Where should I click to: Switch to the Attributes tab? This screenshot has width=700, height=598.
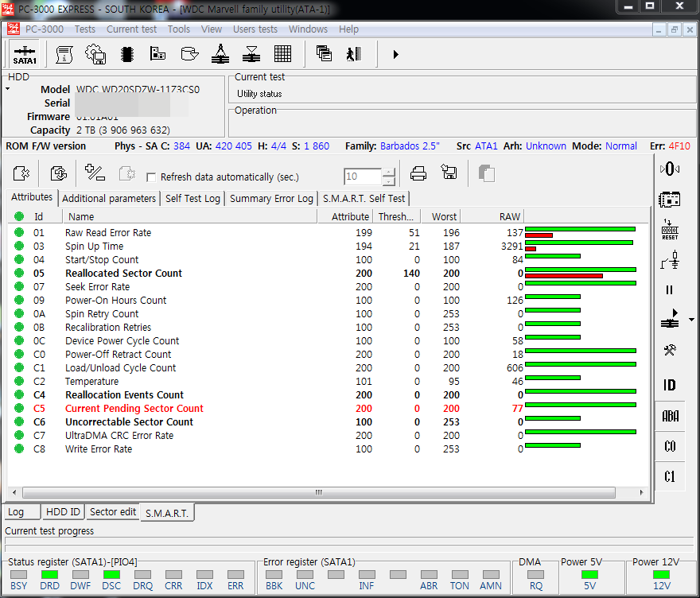pyautogui.click(x=32, y=196)
